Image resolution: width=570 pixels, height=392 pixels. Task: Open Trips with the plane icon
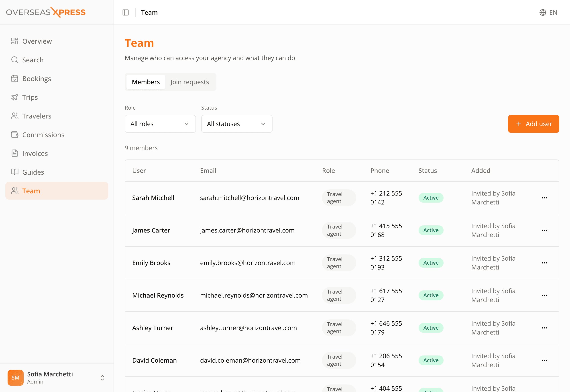point(57,97)
